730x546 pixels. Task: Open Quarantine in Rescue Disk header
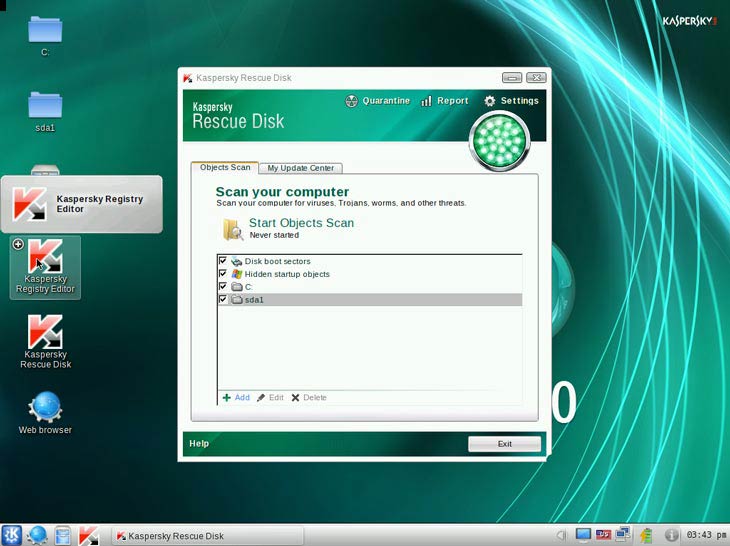(378, 101)
